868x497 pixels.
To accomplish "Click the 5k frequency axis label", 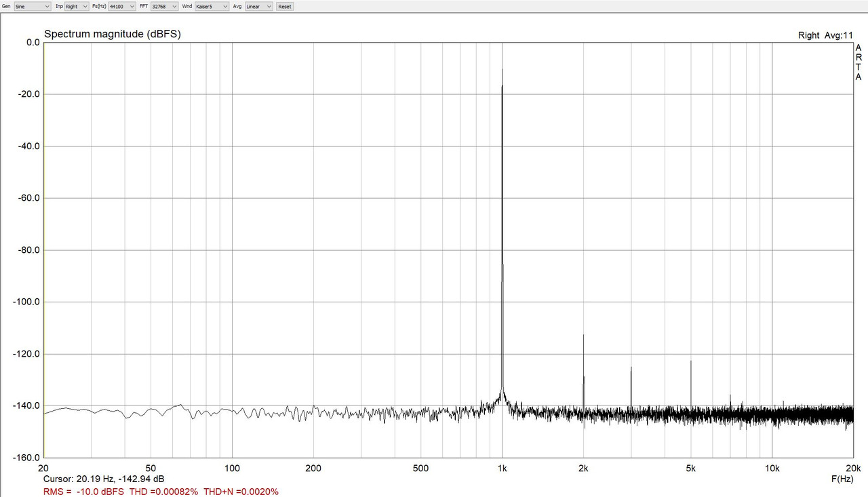I will 691,468.
